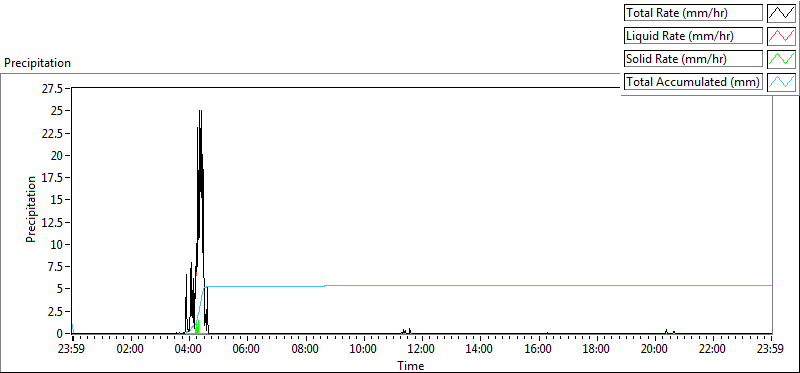Click the red Liquid Rate line-style icon
The height and width of the screenshot is (373, 800).
coord(781,36)
